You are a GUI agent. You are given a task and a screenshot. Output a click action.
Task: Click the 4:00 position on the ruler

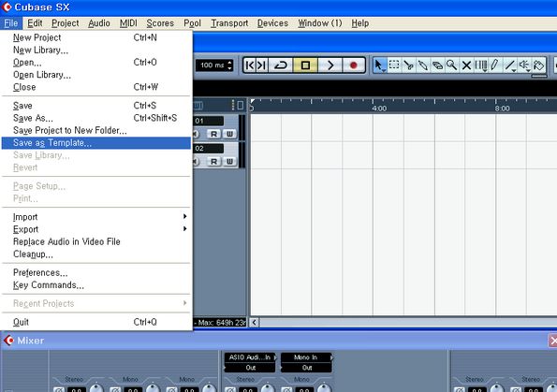click(379, 109)
